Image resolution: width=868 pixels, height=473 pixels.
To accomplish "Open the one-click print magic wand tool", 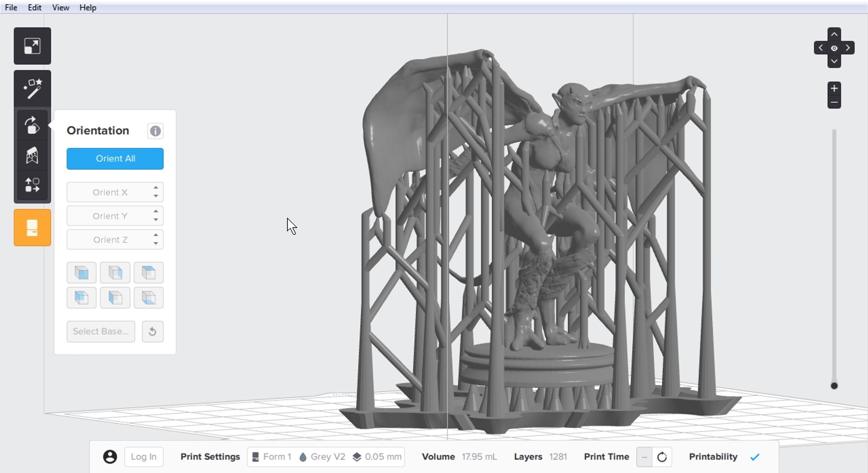I will [32, 89].
